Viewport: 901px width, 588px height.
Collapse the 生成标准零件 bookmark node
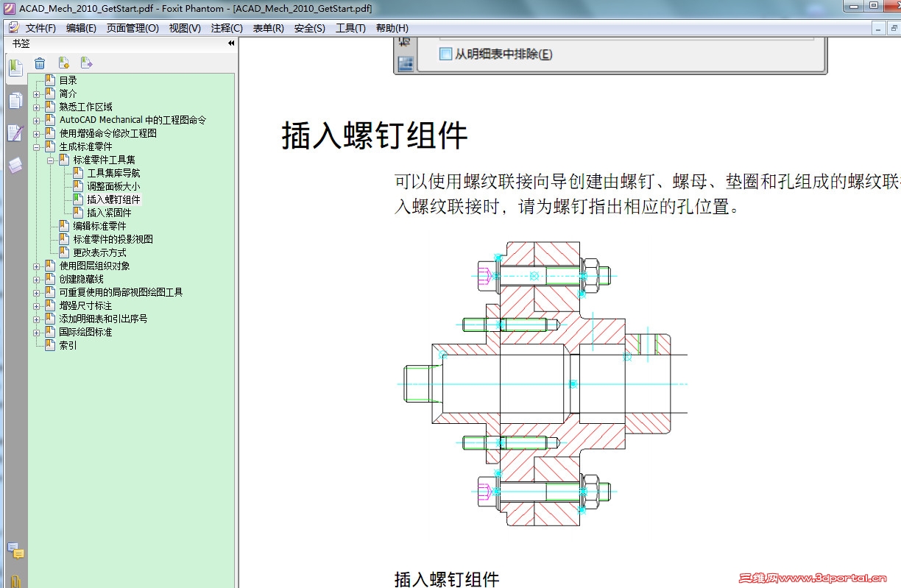coord(38,146)
